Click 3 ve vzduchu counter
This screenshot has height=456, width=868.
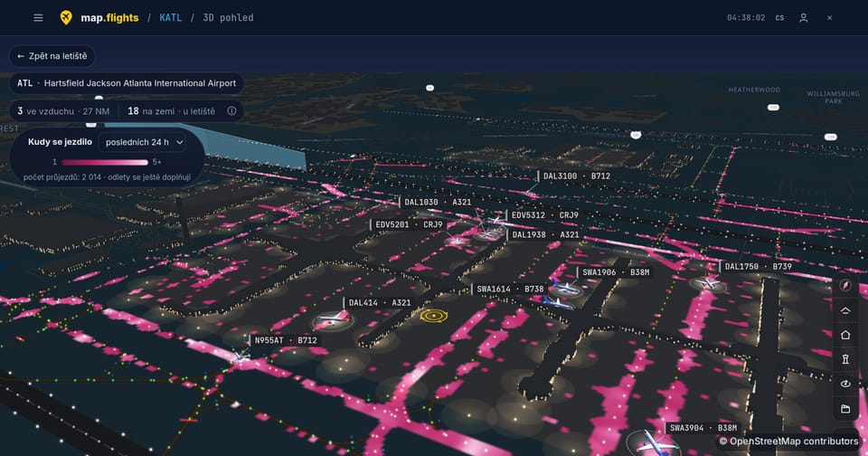[63, 110]
